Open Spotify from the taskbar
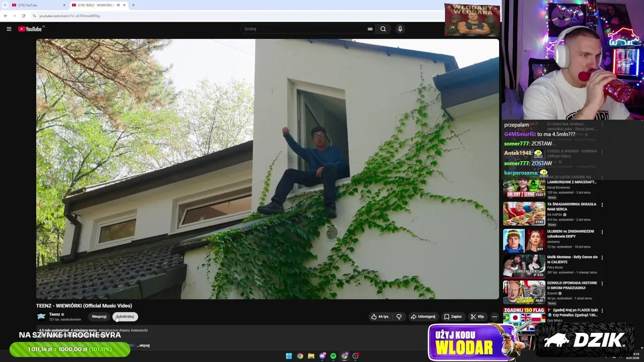Viewport: 644px width, 362px height. (x=333, y=356)
